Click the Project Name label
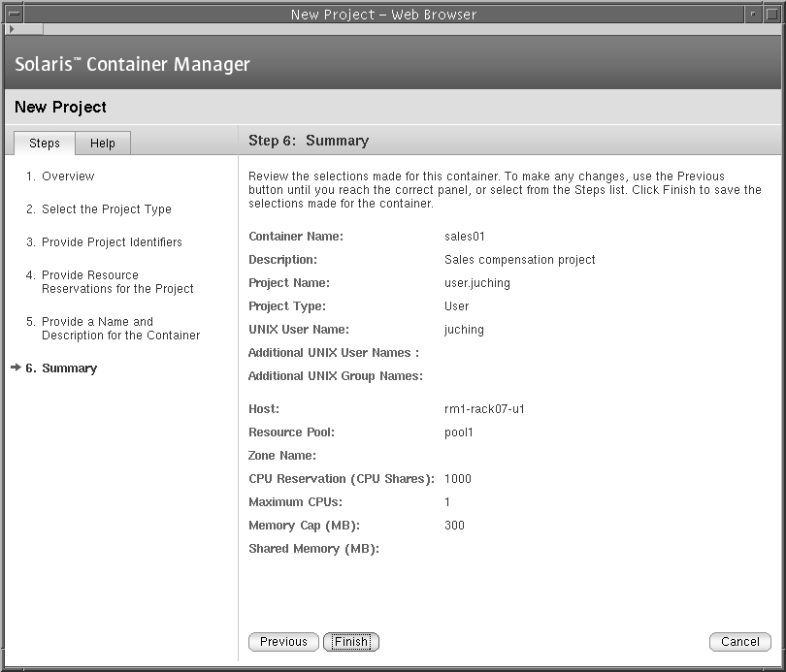786x672 pixels. [x=289, y=283]
